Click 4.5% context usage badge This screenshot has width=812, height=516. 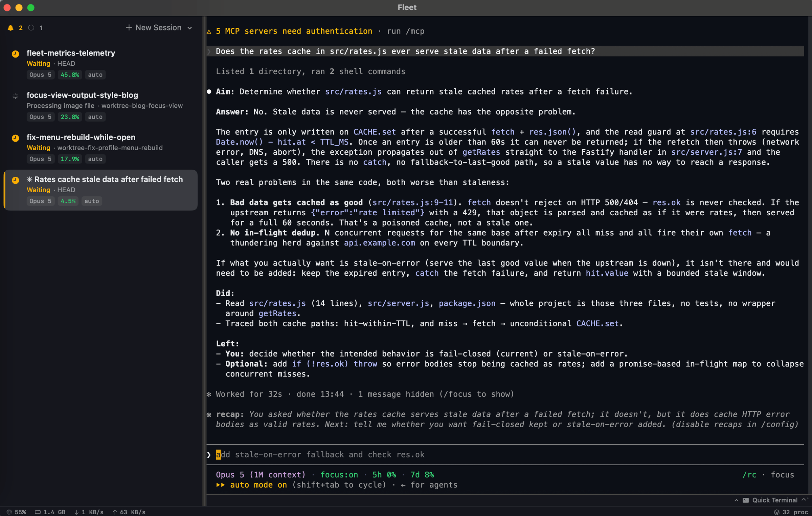click(x=68, y=201)
